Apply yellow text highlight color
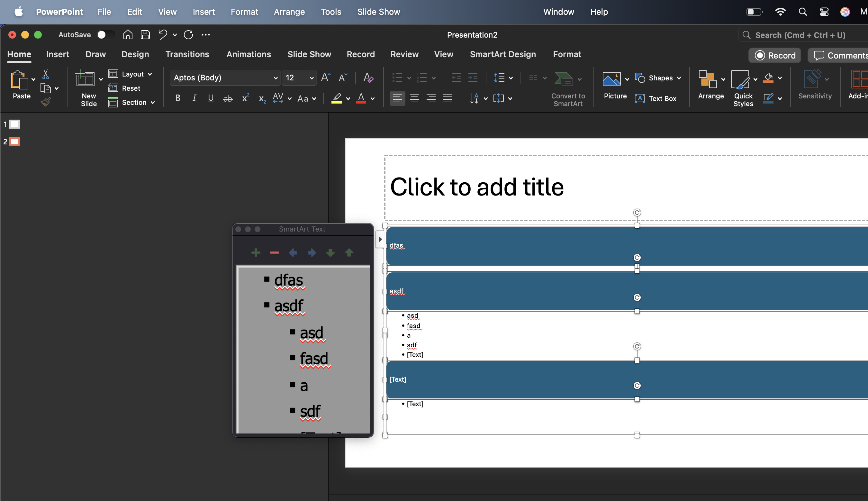The image size is (868, 501). pyautogui.click(x=337, y=98)
